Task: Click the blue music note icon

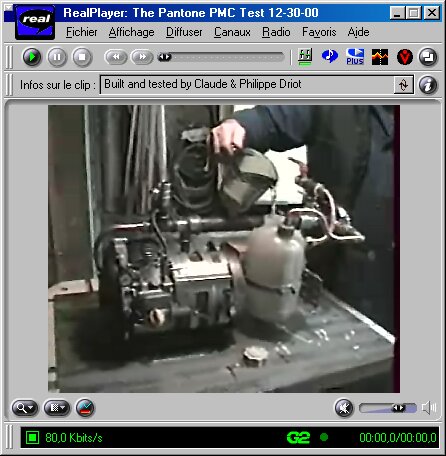Action: click(330, 56)
